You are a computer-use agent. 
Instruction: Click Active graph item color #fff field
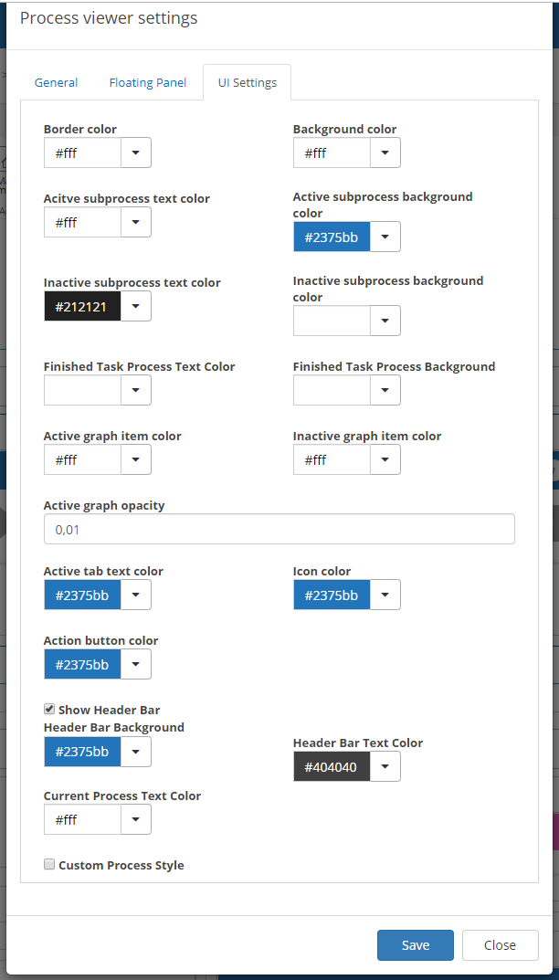(x=82, y=459)
